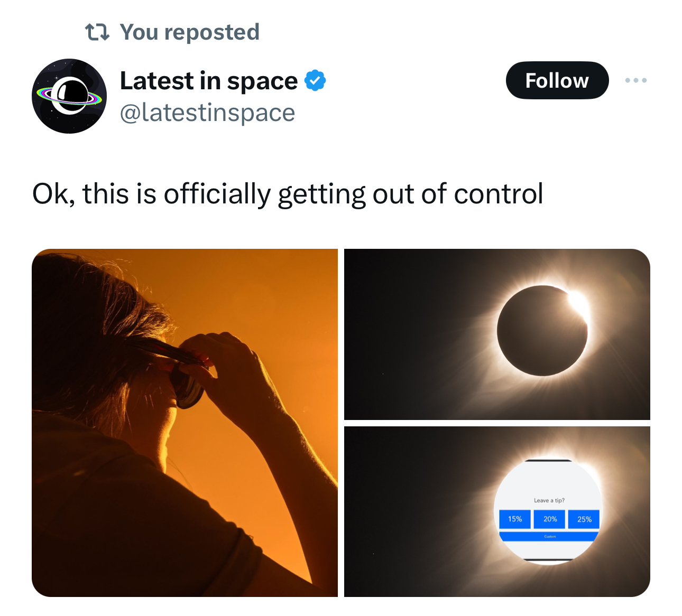Viewport: 682px width, 616px height.
Task: Open the @latestinspace handle link
Action: (x=207, y=113)
